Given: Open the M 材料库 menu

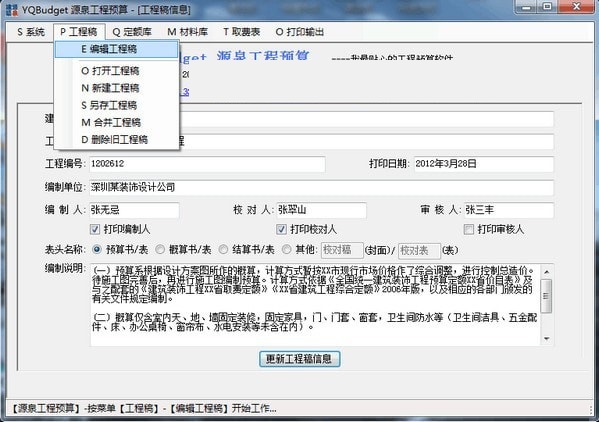Looking at the screenshot, I should coord(188,32).
